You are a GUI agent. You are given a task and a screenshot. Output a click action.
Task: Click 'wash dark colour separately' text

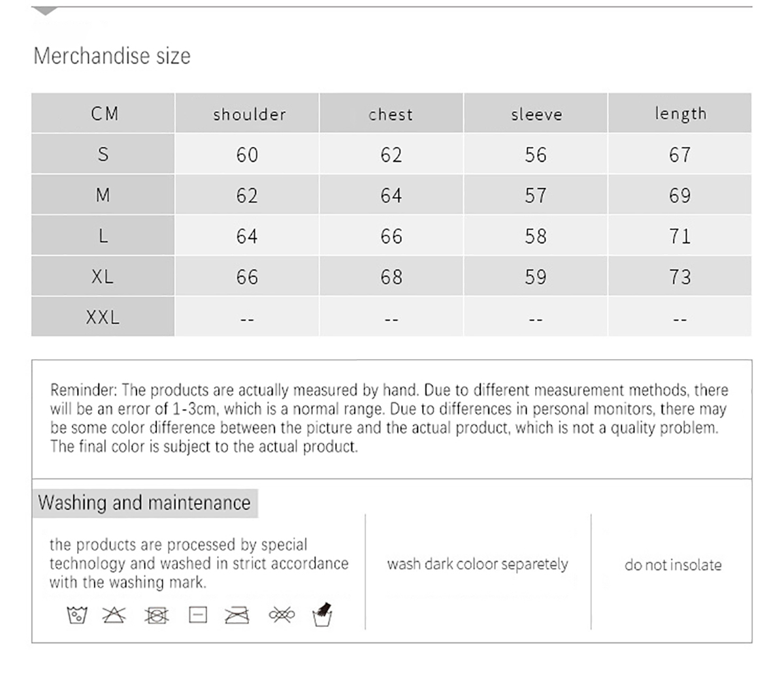[478, 564]
